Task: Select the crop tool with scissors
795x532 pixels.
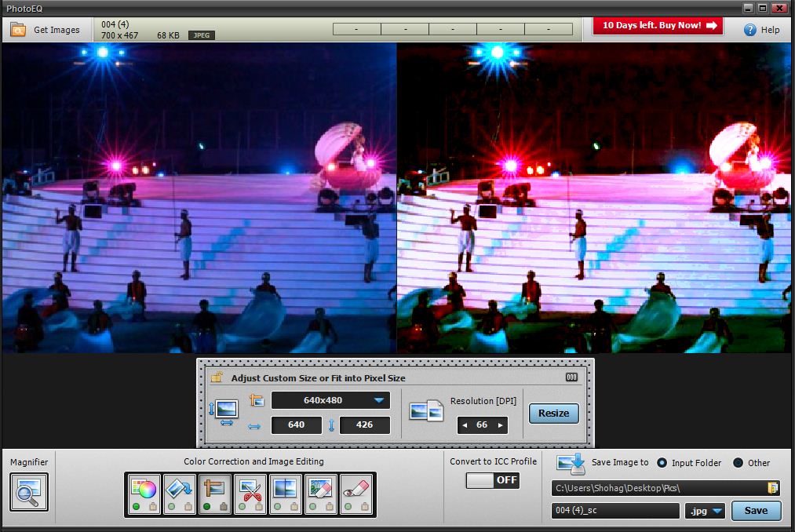Action: [x=250, y=490]
